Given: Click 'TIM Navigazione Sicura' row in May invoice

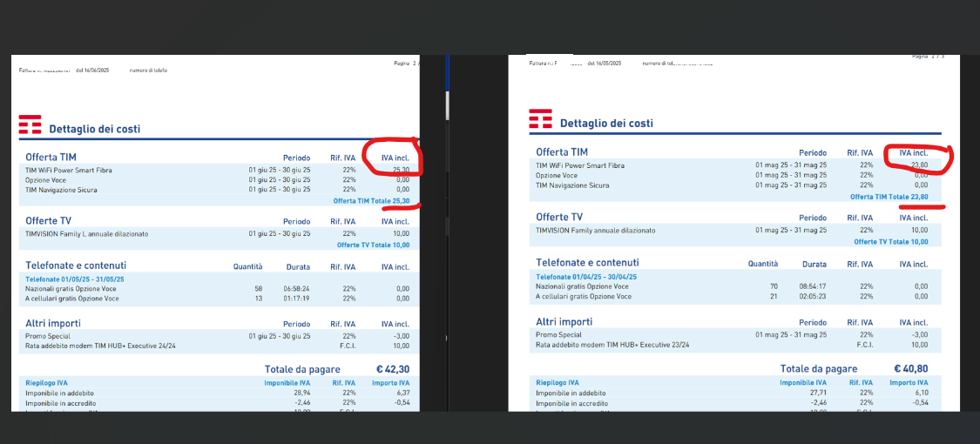Looking at the screenshot, I should pos(572,185).
